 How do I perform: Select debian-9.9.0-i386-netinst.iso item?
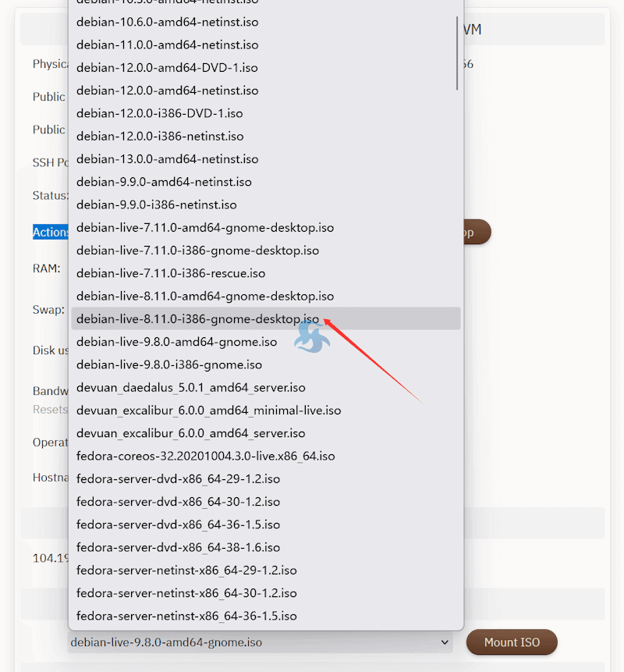(156, 205)
